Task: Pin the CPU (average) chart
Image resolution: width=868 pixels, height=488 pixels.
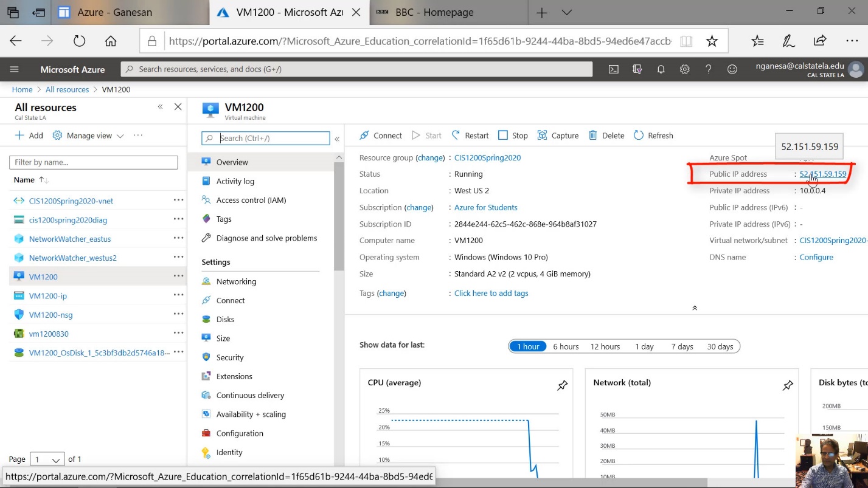Action: [x=562, y=385]
